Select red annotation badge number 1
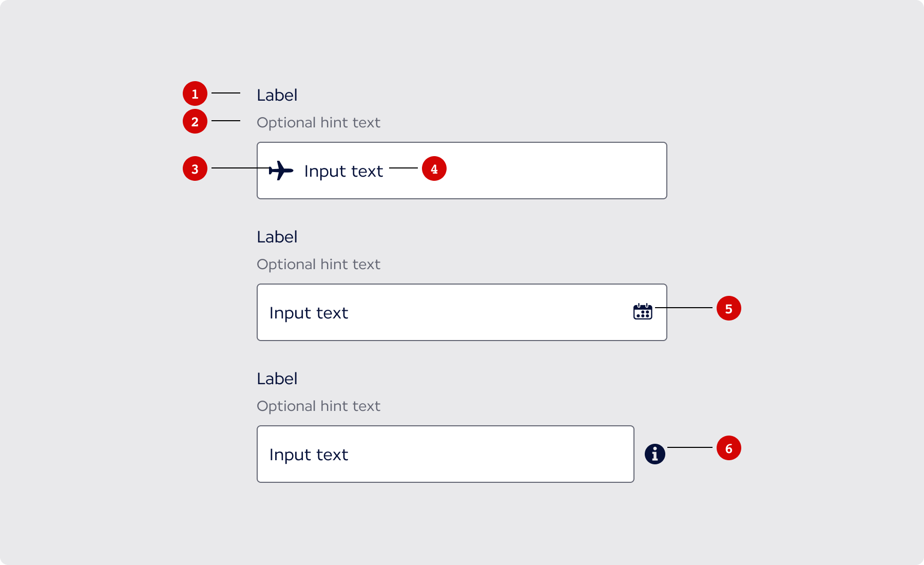 195,93
